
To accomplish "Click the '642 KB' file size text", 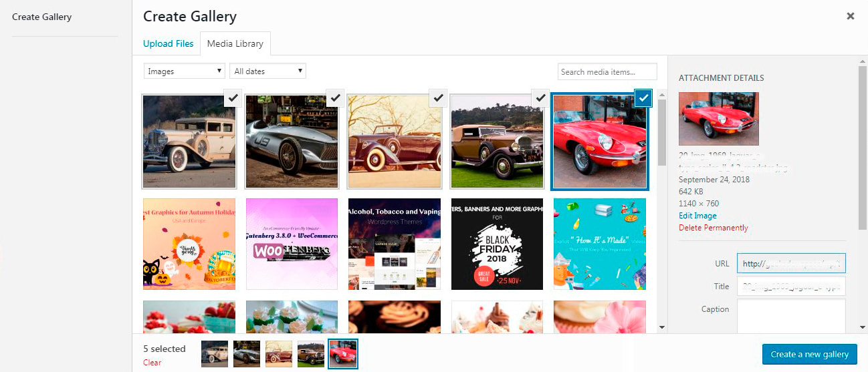I will (691, 192).
